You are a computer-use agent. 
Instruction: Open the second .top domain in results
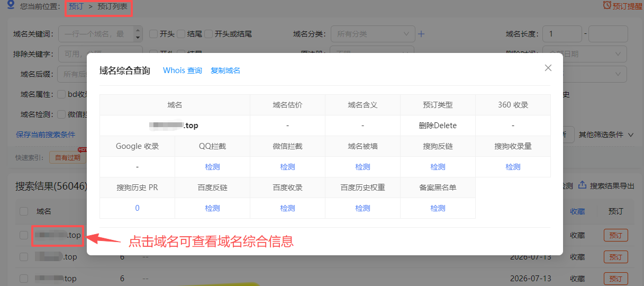(x=56, y=257)
